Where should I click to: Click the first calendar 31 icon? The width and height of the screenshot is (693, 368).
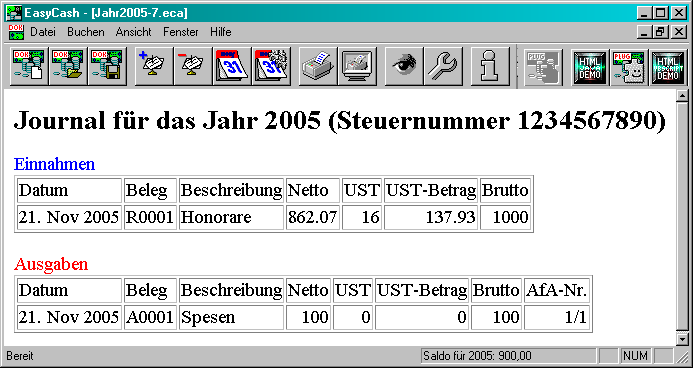point(232,66)
